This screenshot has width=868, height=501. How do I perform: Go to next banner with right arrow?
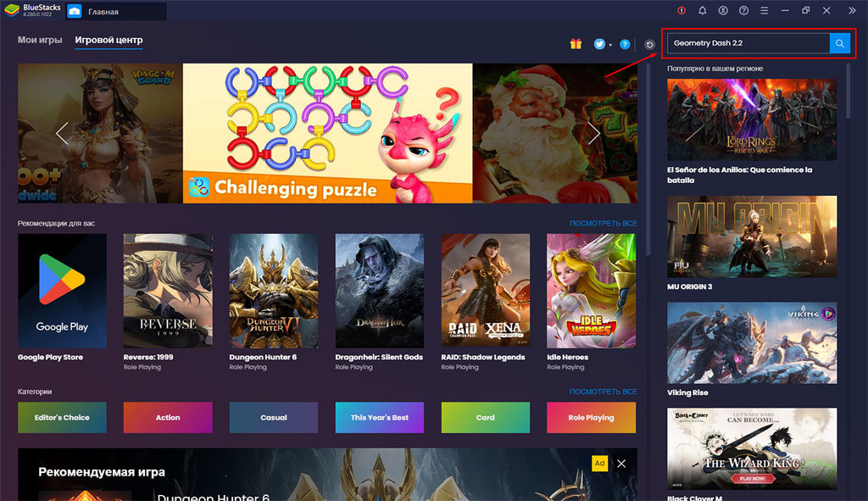594,133
